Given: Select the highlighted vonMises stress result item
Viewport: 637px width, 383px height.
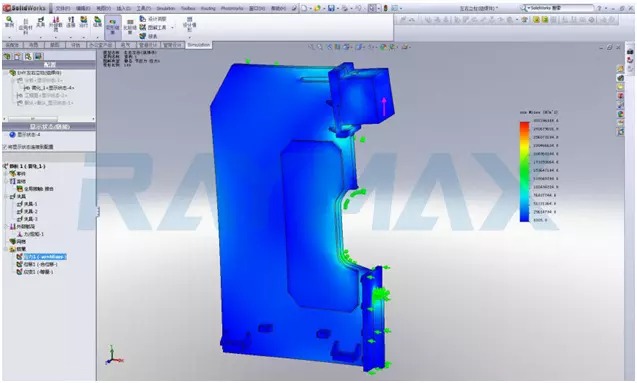Looking at the screenshot, I should click(45, 257).
